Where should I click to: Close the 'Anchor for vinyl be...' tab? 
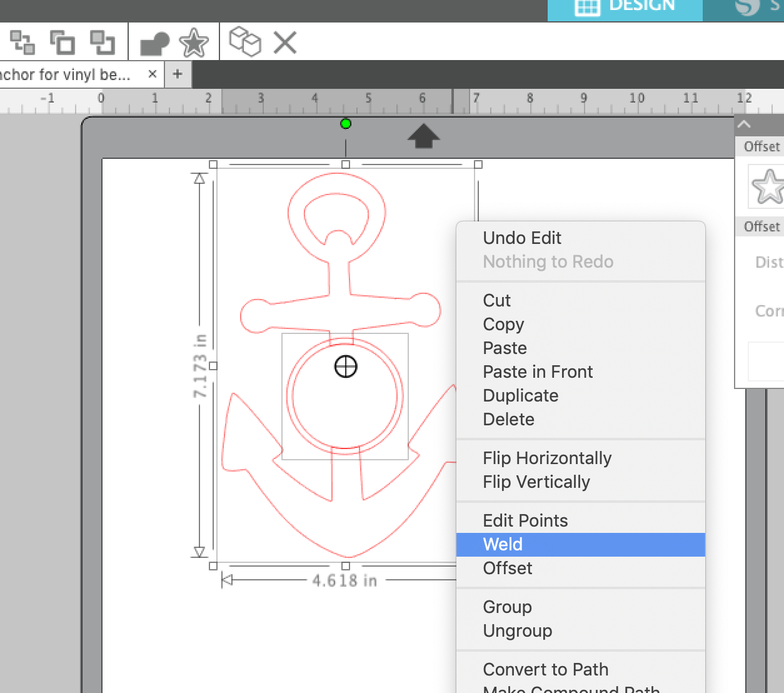point(152,74)
